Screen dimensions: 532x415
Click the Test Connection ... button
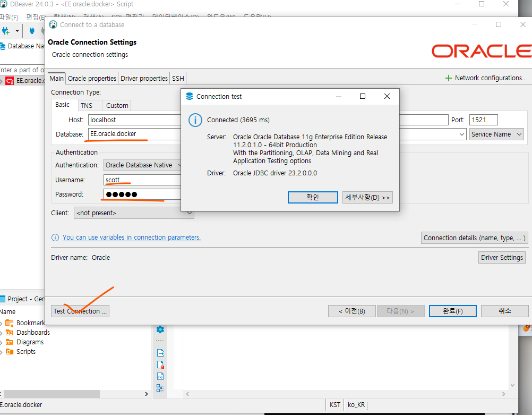pos(80,311)
